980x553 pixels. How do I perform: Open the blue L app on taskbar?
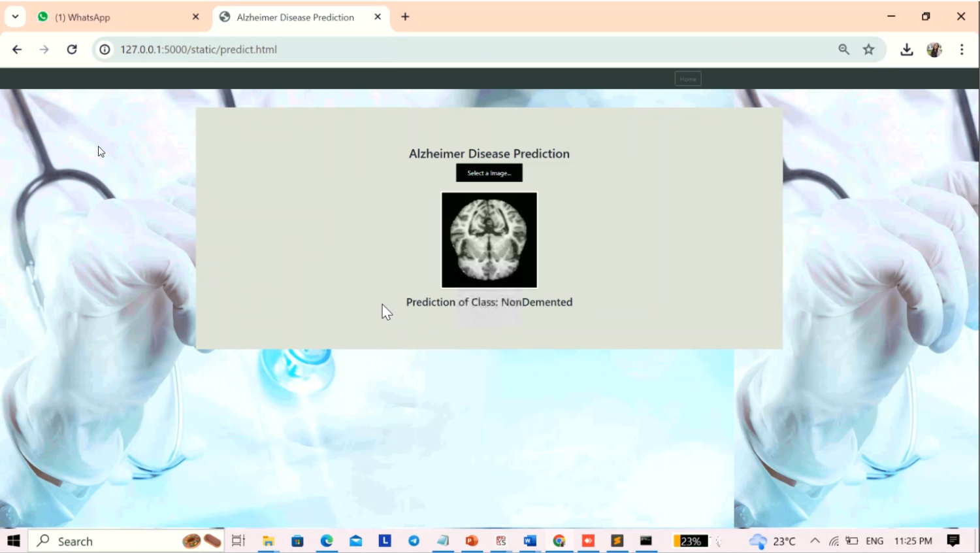[x=385, y=541]
